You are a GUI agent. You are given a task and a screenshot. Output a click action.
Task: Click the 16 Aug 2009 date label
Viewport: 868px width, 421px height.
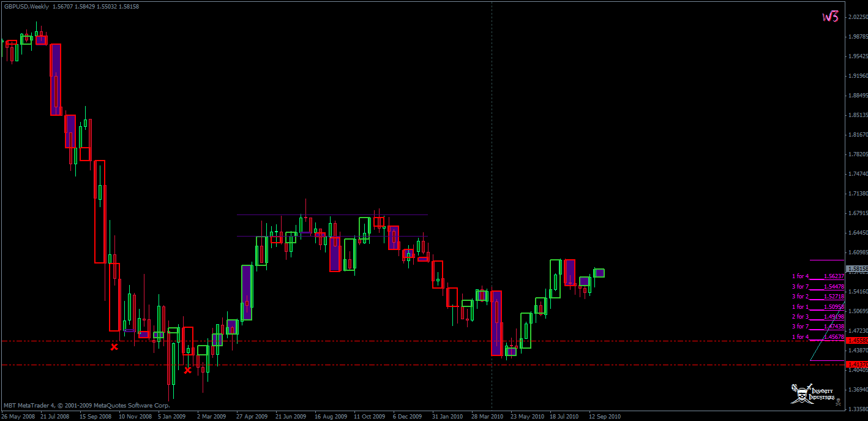click(x=331, y=416)
